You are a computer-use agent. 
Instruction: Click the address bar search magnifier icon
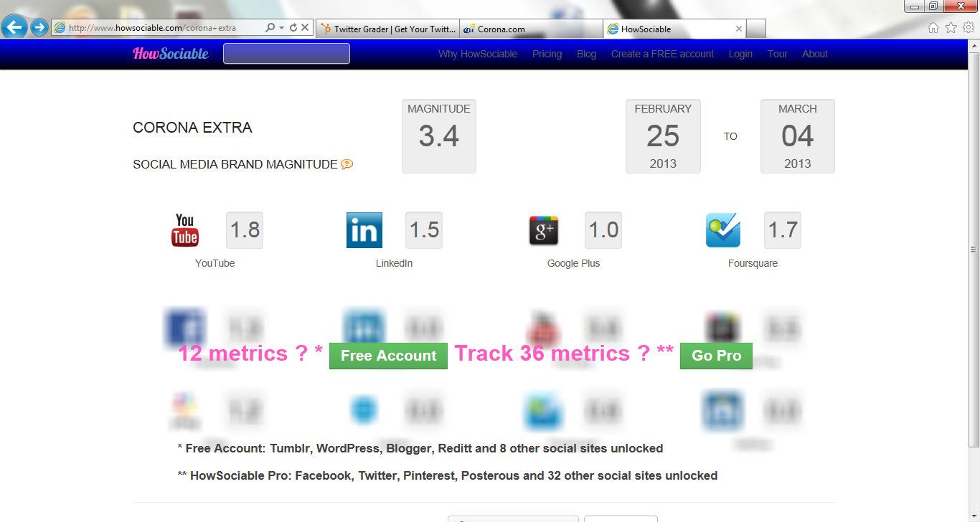click(x=270, y=28)
